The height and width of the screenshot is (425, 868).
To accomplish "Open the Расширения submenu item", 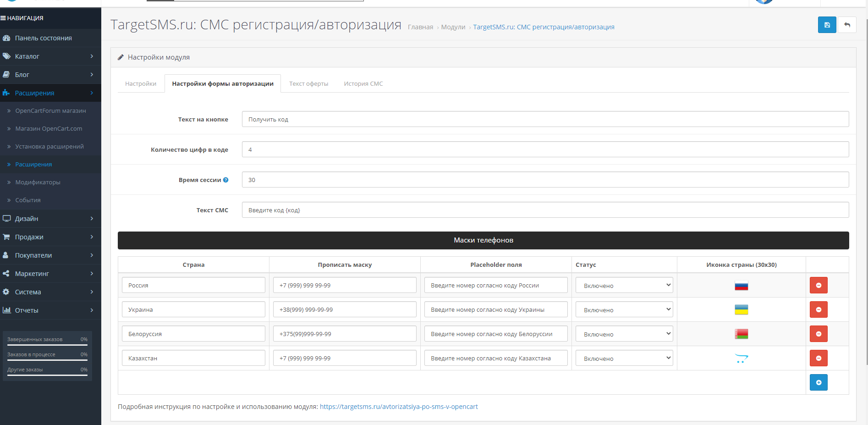I will point(50,165).
